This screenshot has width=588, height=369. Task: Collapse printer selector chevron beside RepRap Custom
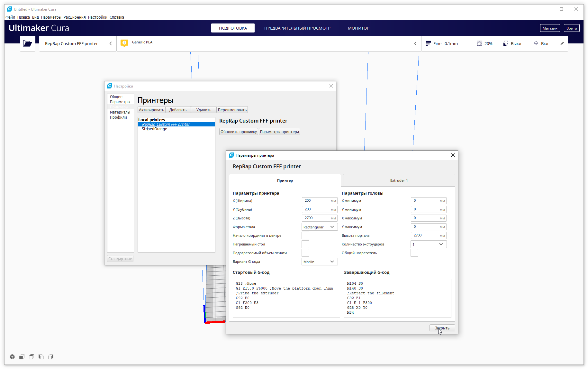click(111, 43)
